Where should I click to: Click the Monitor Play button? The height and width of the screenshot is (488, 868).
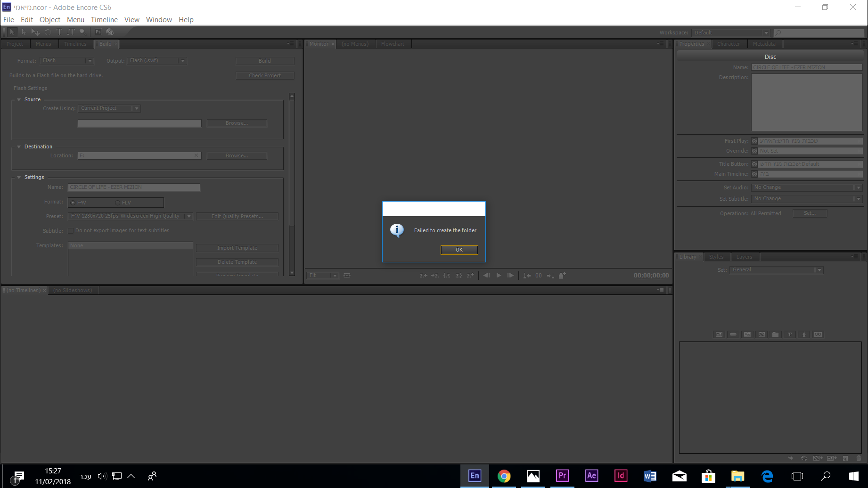(x=499, y=276)
